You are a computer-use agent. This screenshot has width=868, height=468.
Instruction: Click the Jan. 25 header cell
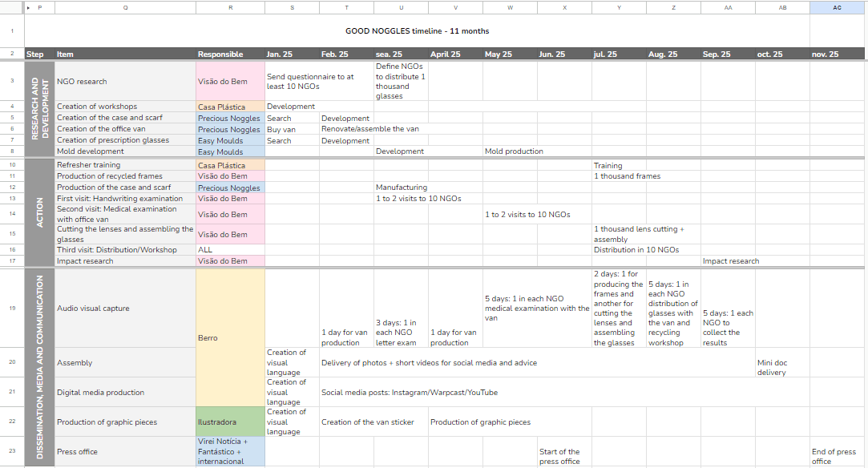(x=292, y=54)
